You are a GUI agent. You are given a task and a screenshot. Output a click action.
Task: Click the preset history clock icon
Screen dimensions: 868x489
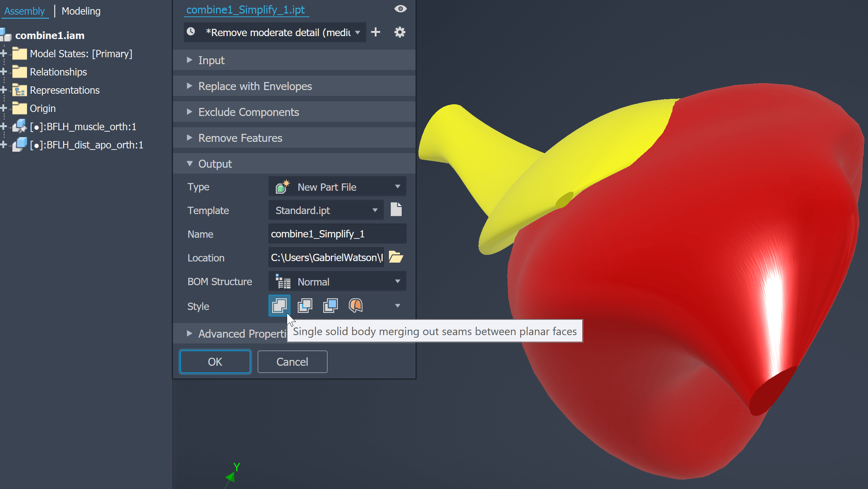(191, 32)
